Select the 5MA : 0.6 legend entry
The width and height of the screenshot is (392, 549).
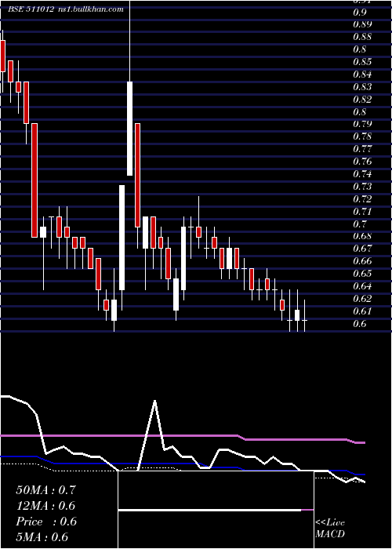click(x=42, y=537)
